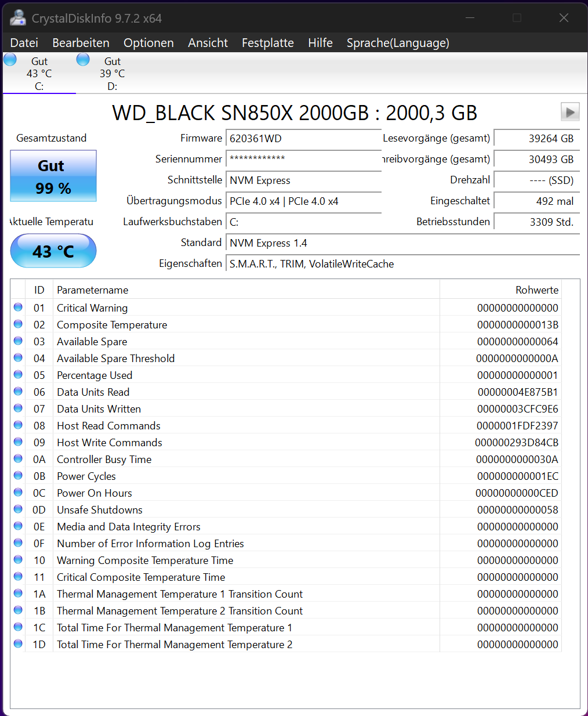This screenshot has width=588, height=716.
Task: Click the 43 °C temperature button
Action: [x=53, y=251]
